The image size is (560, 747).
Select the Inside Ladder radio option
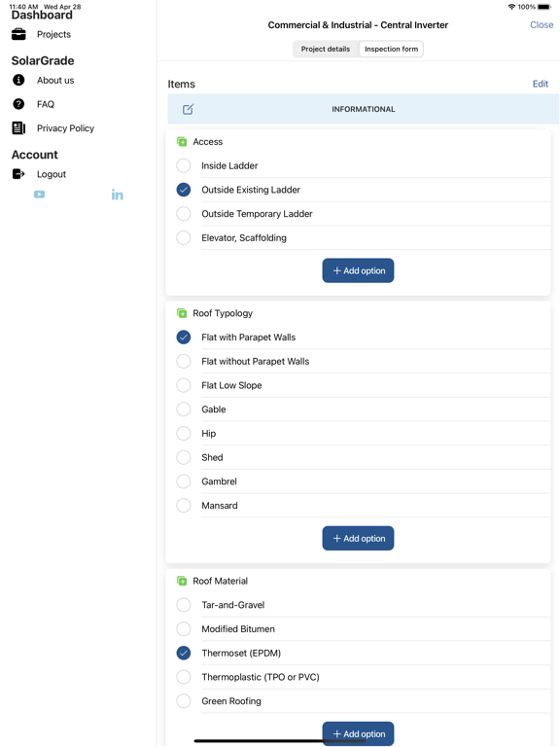click(184, 165)
